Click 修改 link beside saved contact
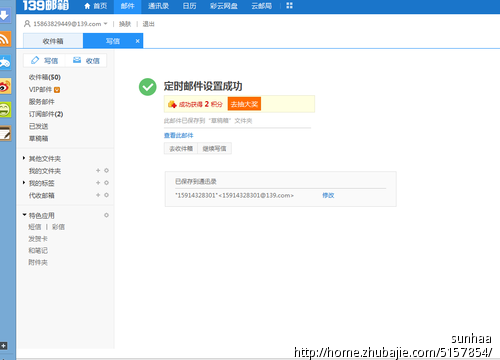The image size is (500, 360). [328, 195]
